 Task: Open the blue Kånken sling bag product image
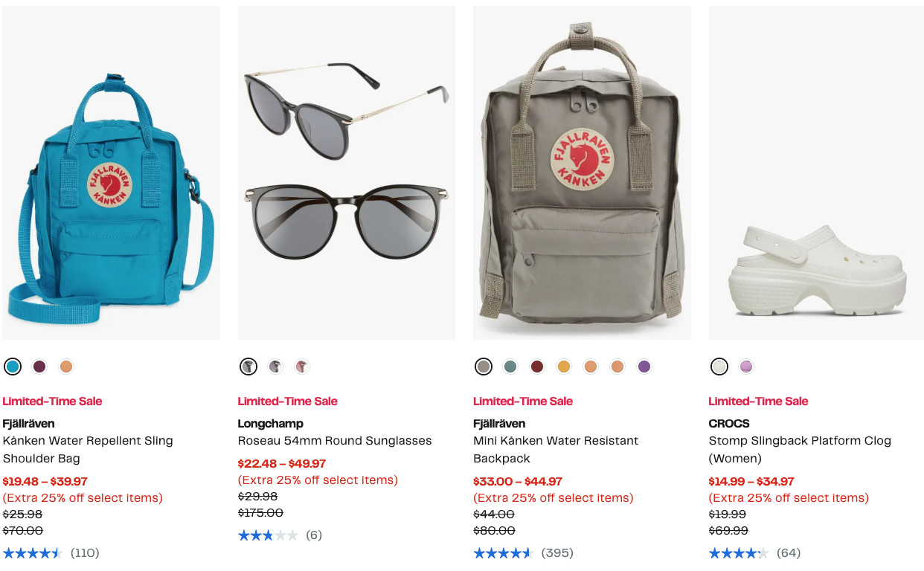point(111,172)
